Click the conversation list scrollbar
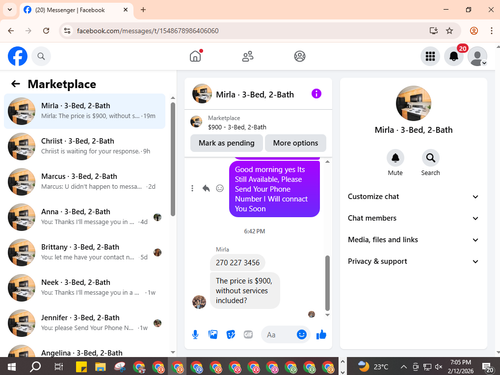This screenshot has height=375, width=500. click(x=173, y=159)
